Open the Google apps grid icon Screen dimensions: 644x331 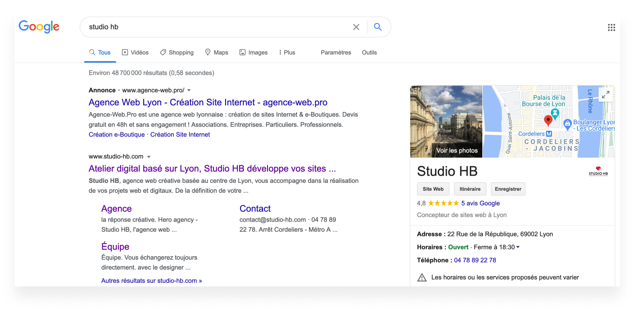click(x=611, y=27)
